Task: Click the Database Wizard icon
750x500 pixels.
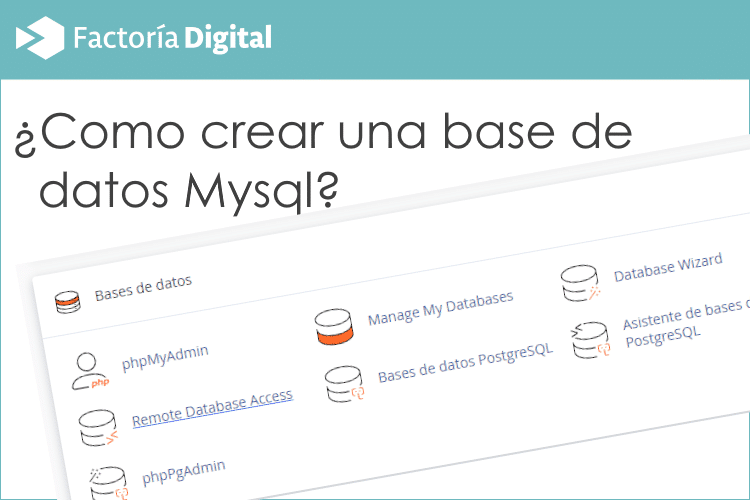Action: [x=581, y=283]
